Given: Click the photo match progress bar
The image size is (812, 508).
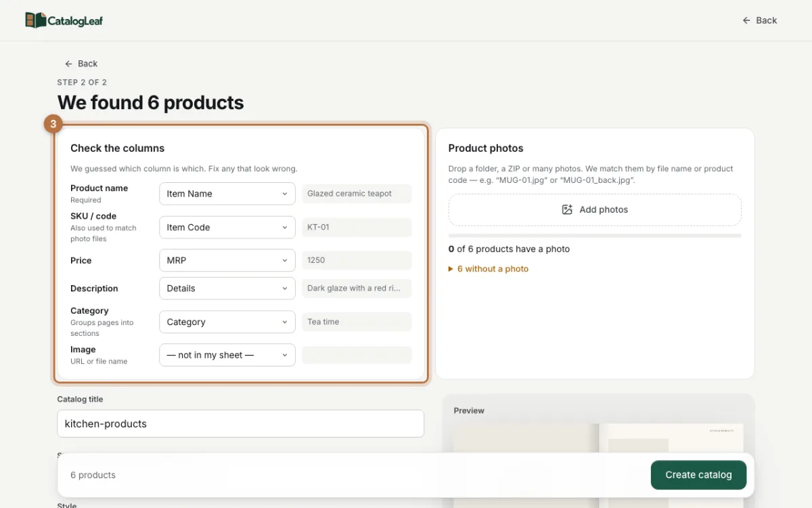Looking at the screenshot, I should 595,236.
